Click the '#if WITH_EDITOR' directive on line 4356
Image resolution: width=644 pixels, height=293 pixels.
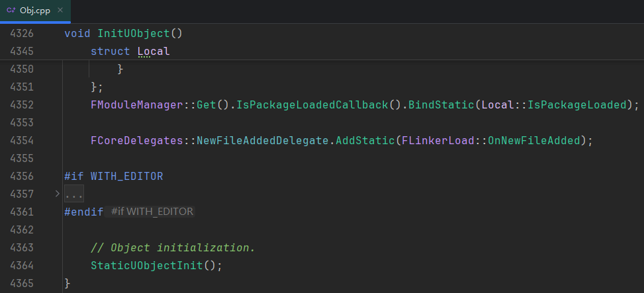click(x=113, y=177)
